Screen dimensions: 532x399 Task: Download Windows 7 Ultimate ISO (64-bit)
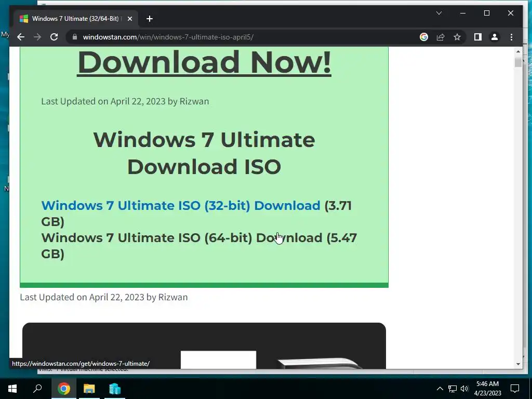pos(181,237)
